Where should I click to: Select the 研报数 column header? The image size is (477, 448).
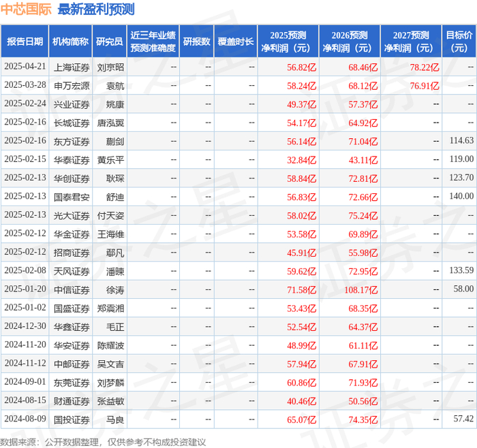pos(196,42)
